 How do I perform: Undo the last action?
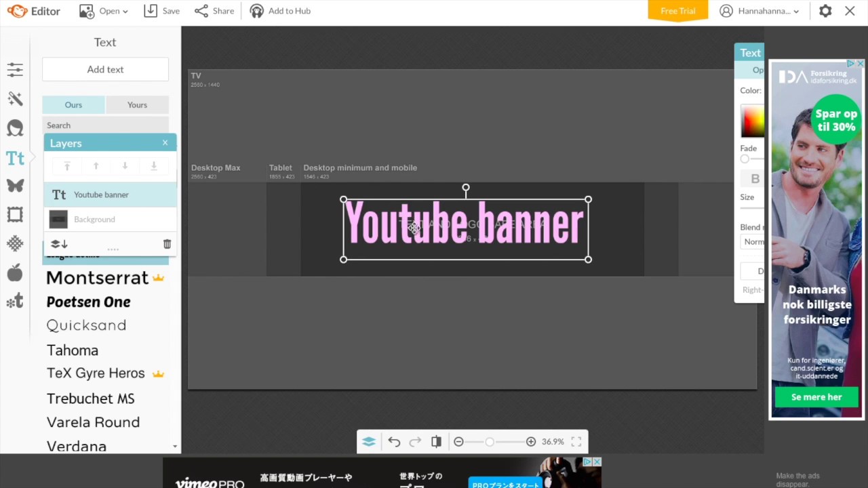pyautogui.click(x=394, y=442)
